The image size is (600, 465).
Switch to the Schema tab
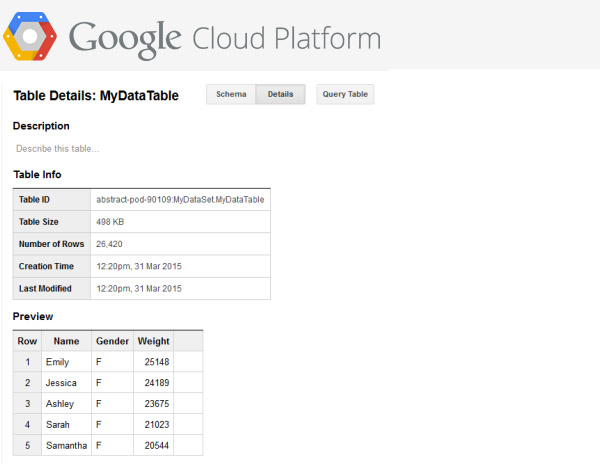point(231,95)
